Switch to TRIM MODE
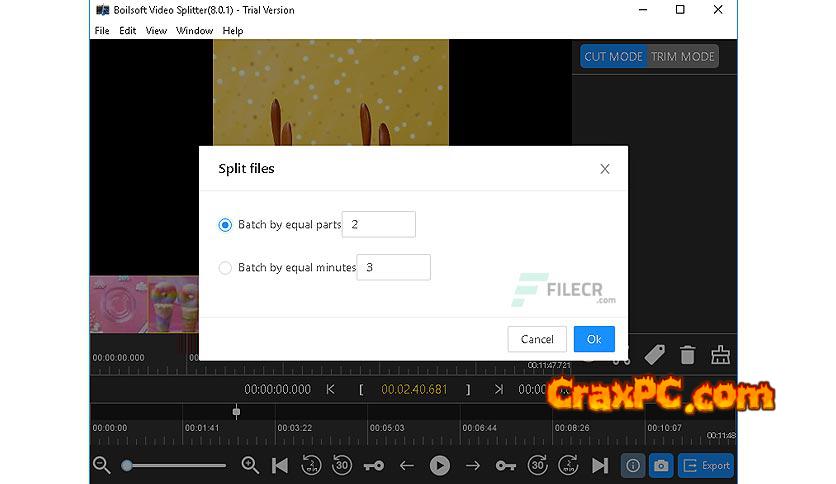Viewport: 836px width, 484px height. point(683,57)
